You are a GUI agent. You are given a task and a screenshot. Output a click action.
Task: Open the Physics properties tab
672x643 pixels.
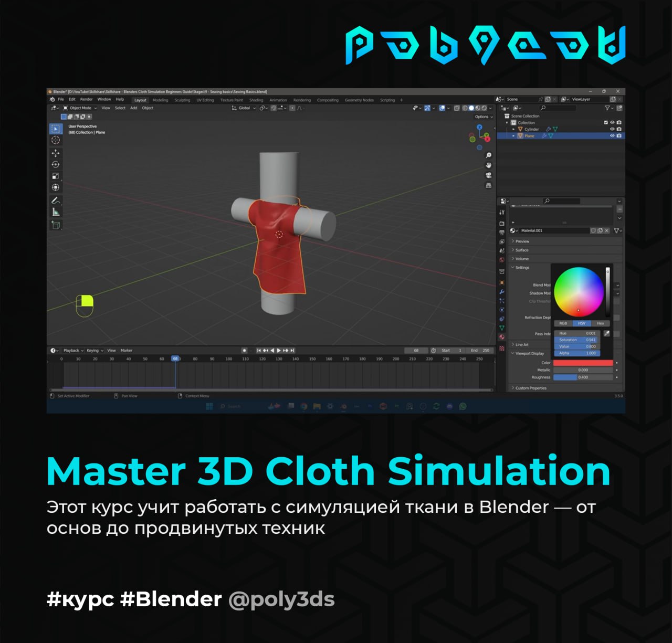pyautogui.click(x=502, y=310)
